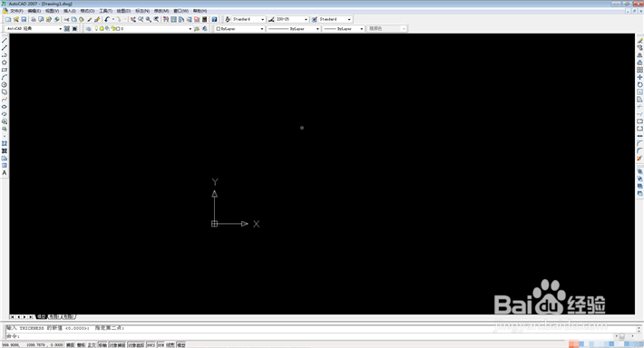644x348 pixels.
Task: Open Layer Properties Manager icon
Action: [88, 29]
